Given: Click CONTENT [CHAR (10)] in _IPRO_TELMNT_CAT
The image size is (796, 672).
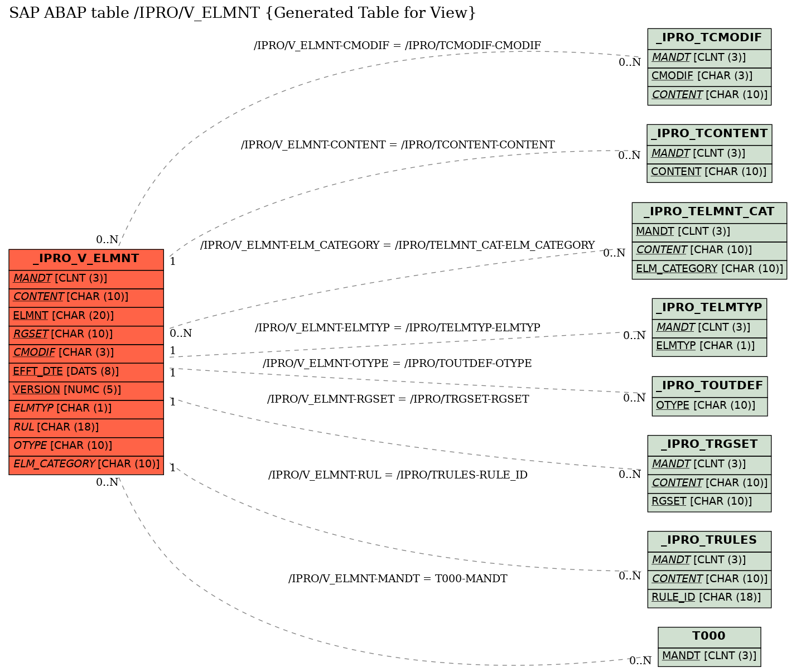Looking at the screenshot, I should [x=710, y=250].
